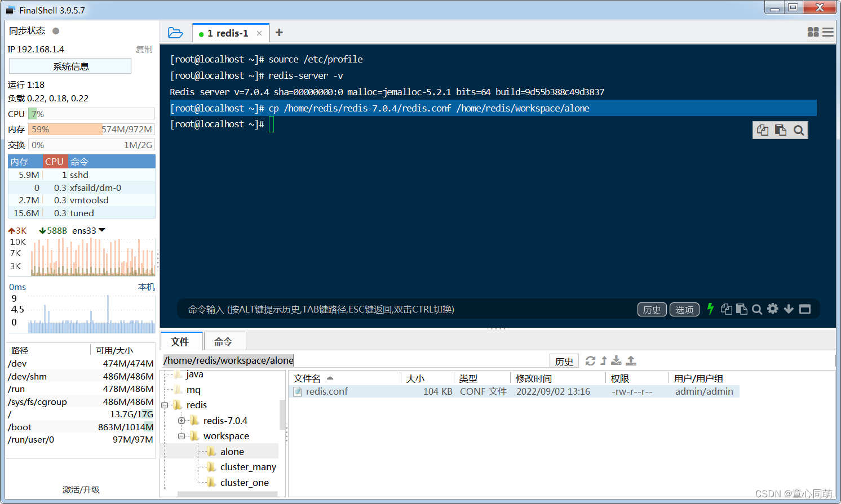Click the download speed arrow 588B
This screenshot has width=841, height=504.
tap(53, 230)
